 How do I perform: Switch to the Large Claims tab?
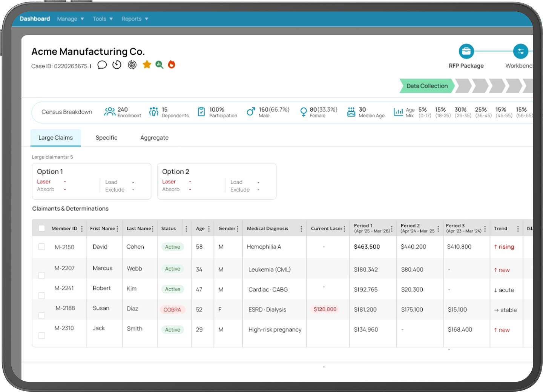[x=55, y=138]
